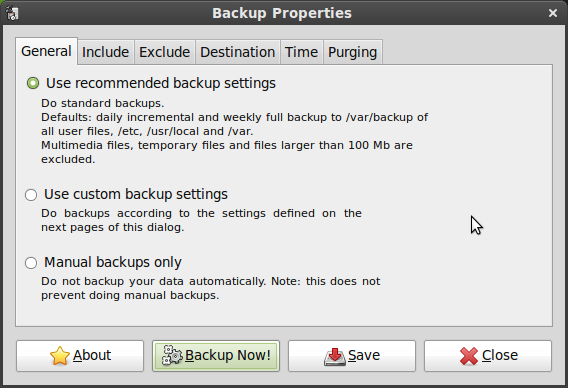The width and height of the screenshot is (568, 388).
Task: Select the General tab
Action: click(46, 51)
